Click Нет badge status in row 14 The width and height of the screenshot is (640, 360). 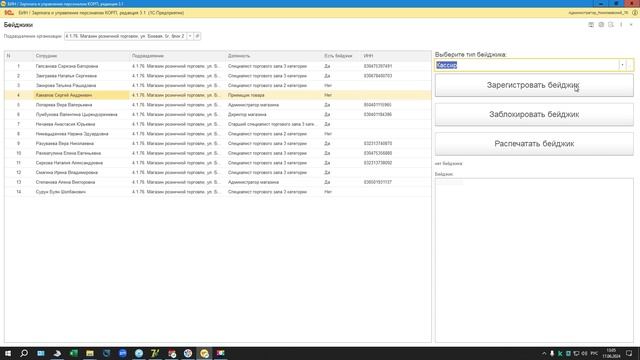click(x=328, y=192)
